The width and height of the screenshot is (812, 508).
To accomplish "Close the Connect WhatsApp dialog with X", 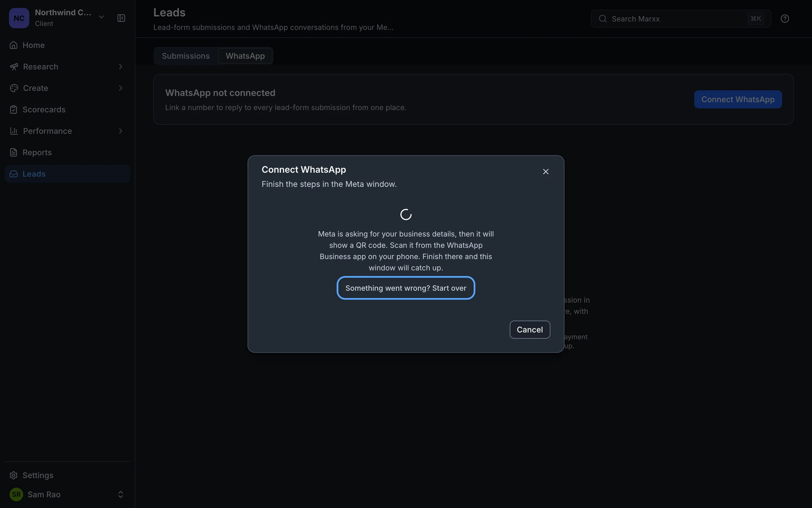I will tap(545, 172).
